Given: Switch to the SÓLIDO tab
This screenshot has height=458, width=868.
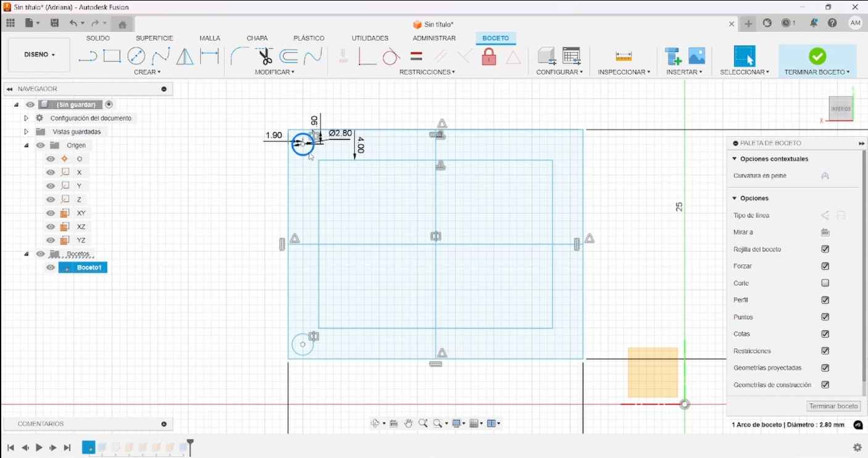Looking at the screenshot, I should 98,38.
